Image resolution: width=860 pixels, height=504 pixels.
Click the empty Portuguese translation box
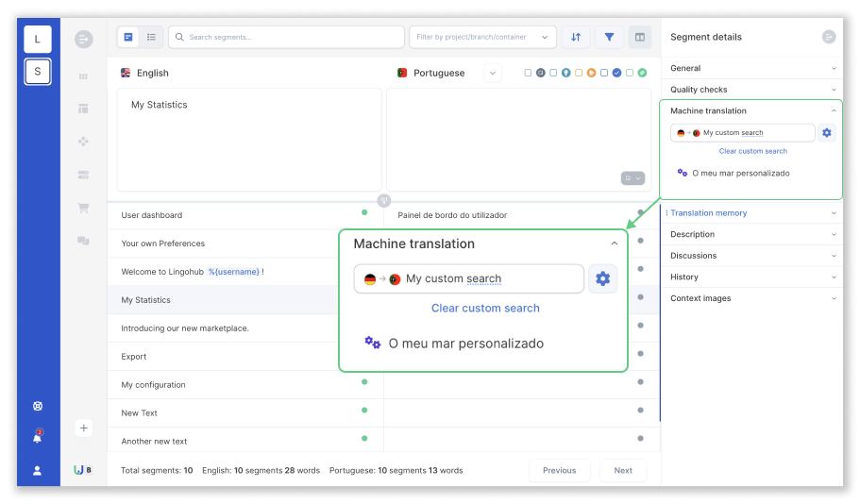(518, 140)
